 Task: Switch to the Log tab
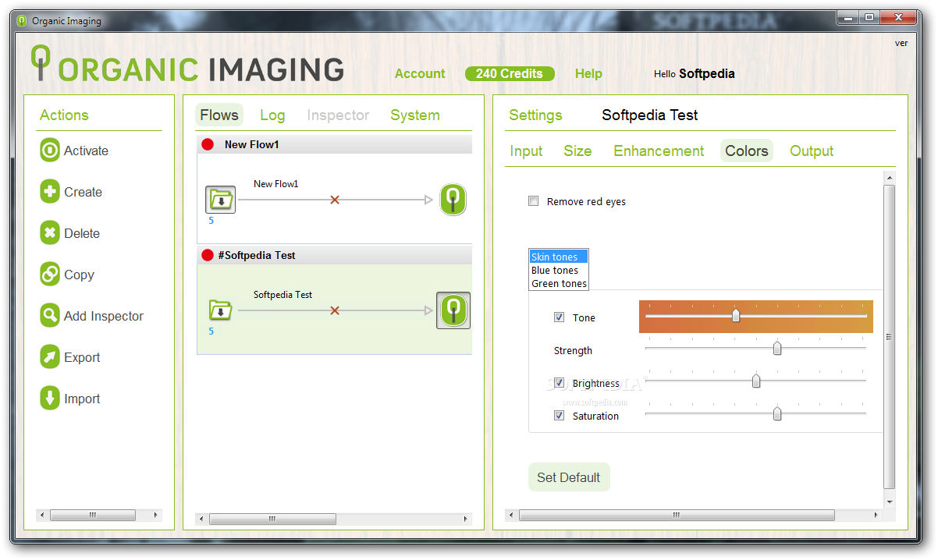click(272, 115)
